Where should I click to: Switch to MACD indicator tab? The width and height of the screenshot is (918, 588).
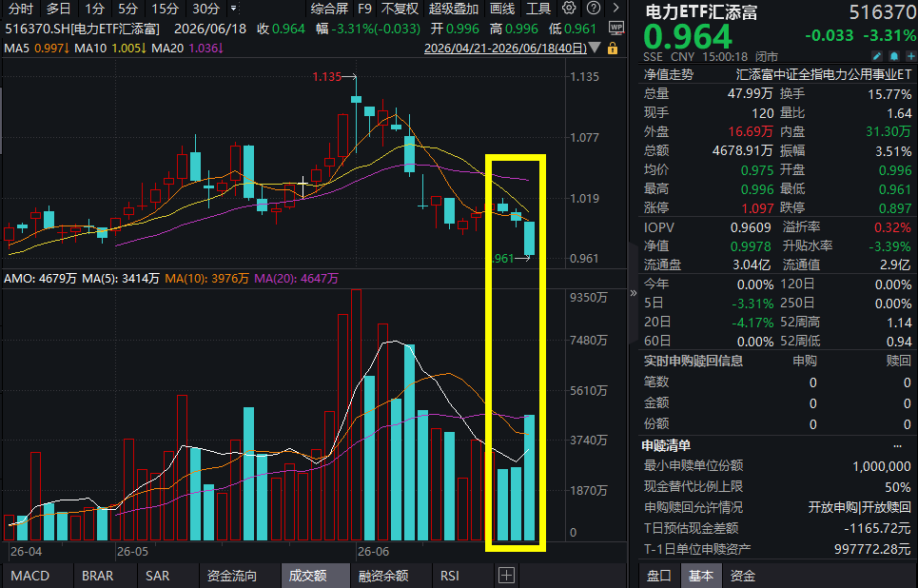point(29,576)
